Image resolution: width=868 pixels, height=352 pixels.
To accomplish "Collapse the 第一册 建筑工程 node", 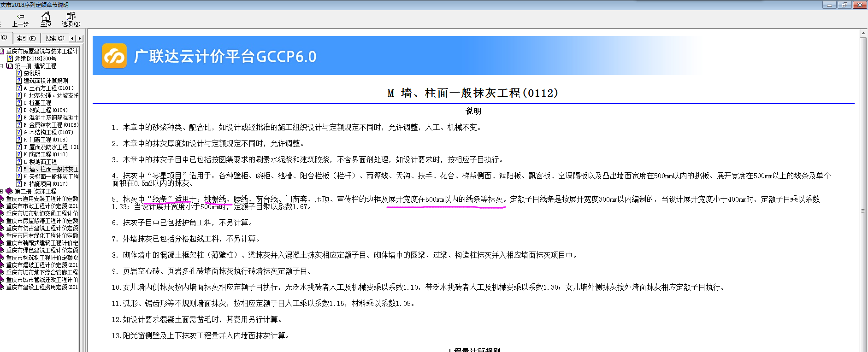I will coord(2,66).
